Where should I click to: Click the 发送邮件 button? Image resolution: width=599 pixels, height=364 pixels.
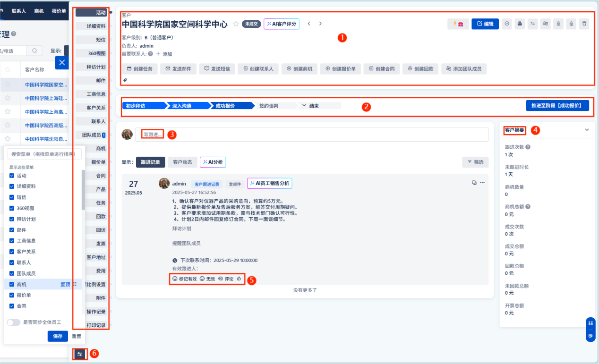coord(178,69)
